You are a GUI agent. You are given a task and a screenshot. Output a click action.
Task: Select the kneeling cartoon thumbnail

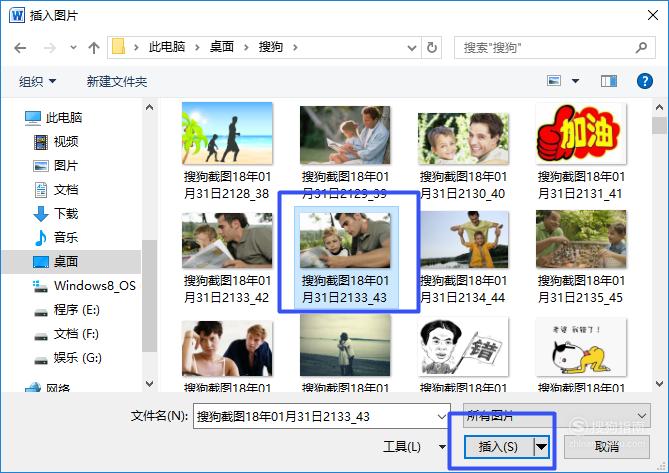(x=581, y=347)
